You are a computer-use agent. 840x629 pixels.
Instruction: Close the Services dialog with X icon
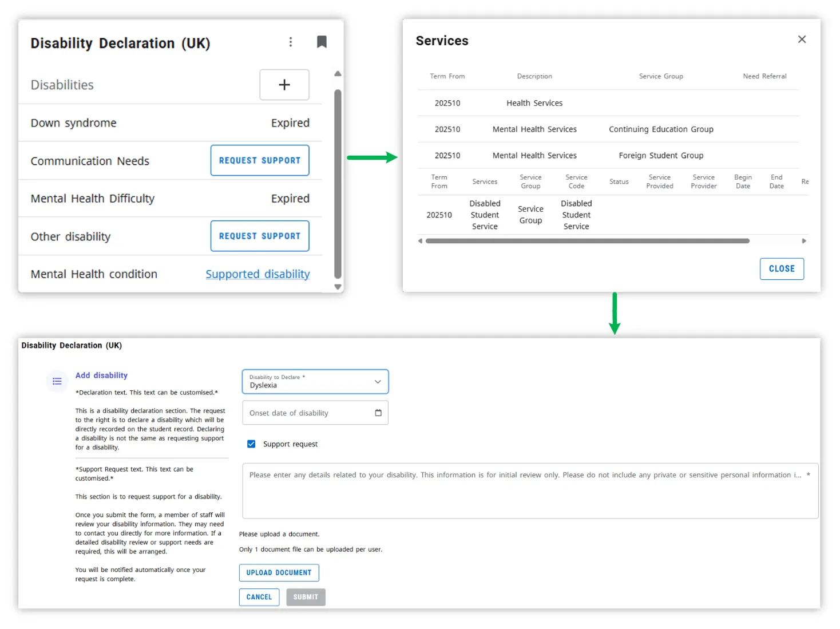[802, 39]
